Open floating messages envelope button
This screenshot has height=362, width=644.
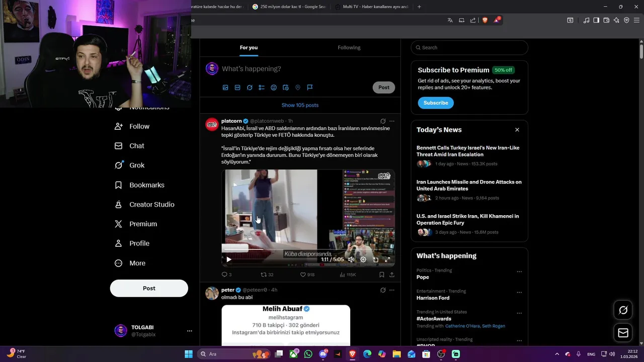pyautogui.click(x=623, y=333)
